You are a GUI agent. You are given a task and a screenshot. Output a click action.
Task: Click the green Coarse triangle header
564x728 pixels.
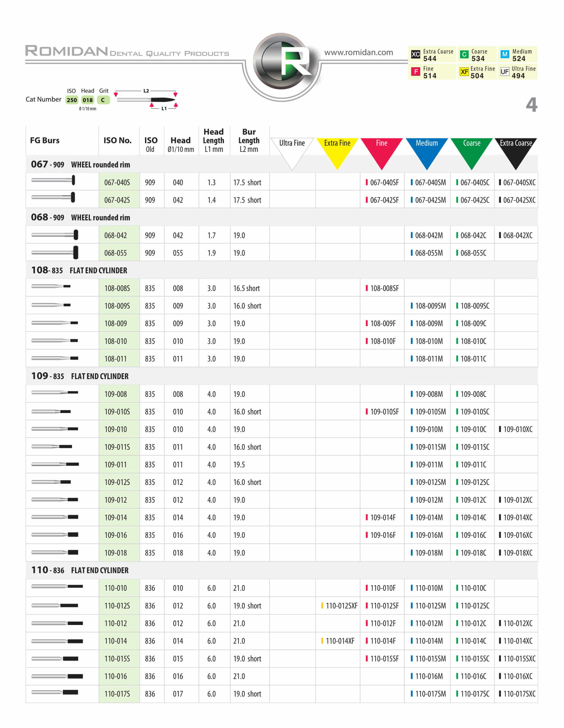[472, 154]
